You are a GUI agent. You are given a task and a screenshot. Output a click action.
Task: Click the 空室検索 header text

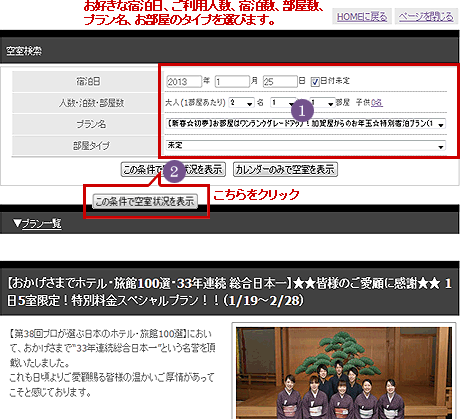24,51
